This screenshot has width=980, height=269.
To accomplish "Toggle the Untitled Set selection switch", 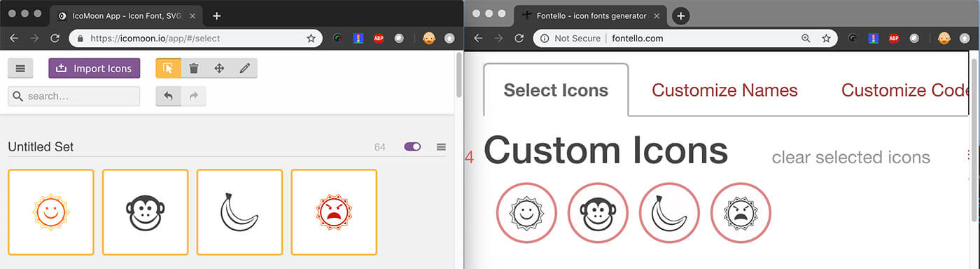I will 412,146.
